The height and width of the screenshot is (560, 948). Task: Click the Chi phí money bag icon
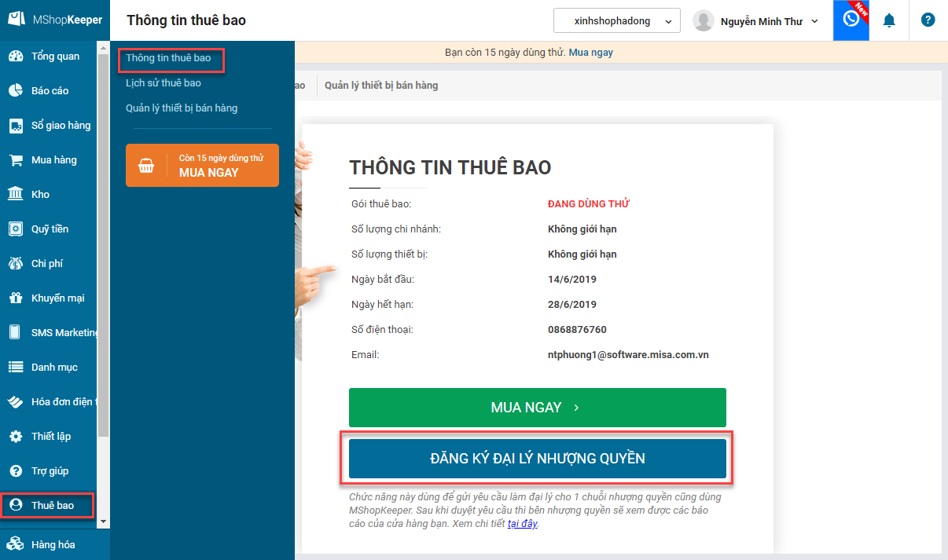16,264
